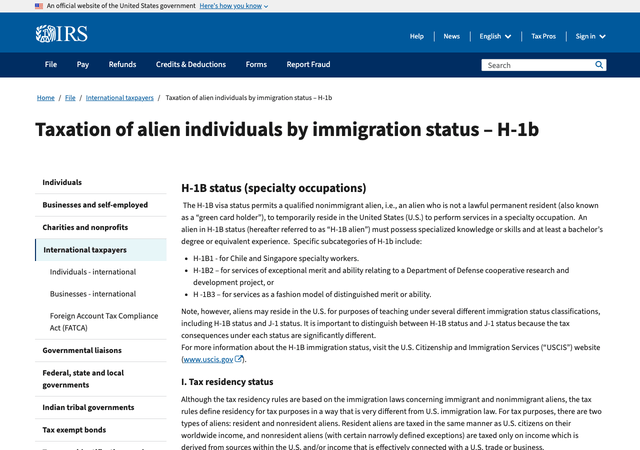
Task: Click the search magnifier icon
Action: [x=599, y=65]
